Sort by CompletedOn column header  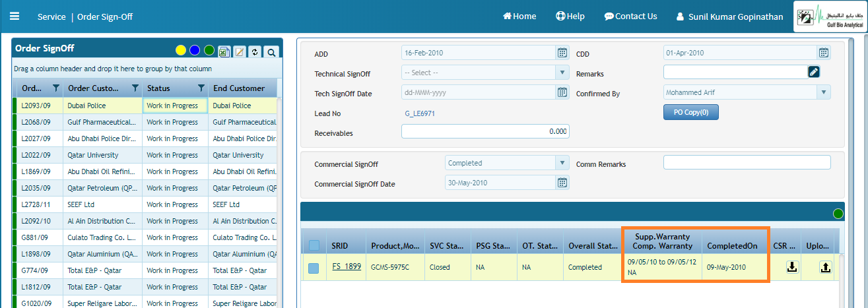point(735,246)
